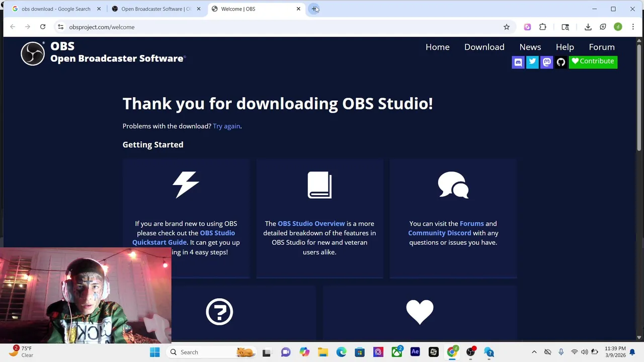Viewport: 644px width, 362px height.
Task: Open Copilot from the taskbar
Action: 304,352
